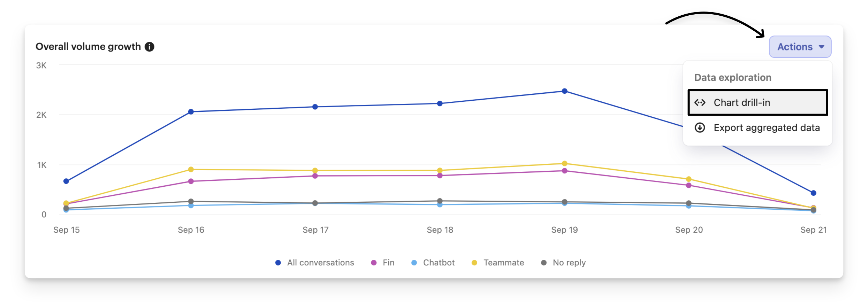
Task: Click All conversations data point on Sep 21
Action: tap(813, 193)
